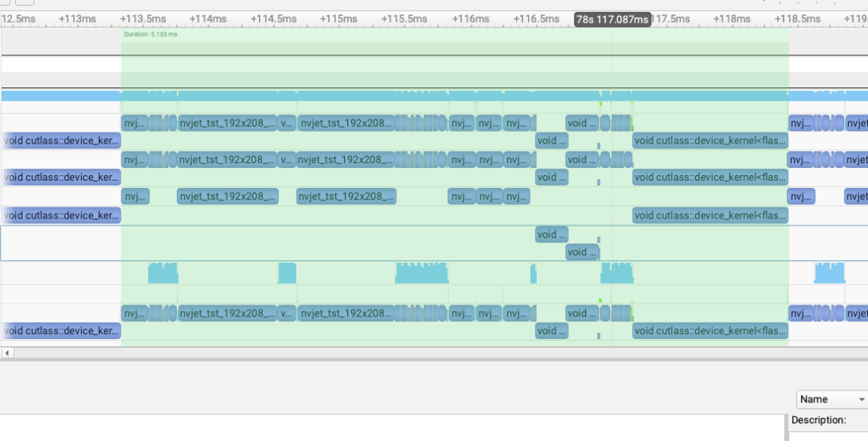Click the horizontal scrollbar left arrow

pos(7,353)
